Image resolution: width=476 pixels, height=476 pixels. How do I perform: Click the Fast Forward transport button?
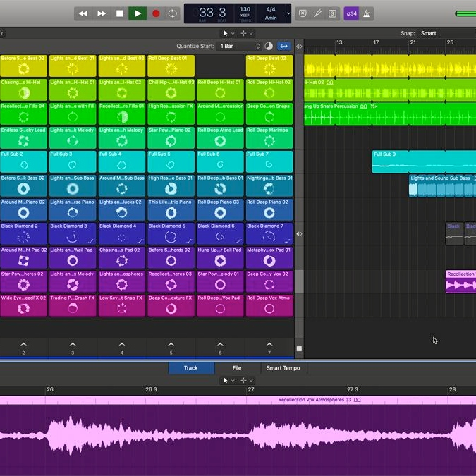(102, 13)
